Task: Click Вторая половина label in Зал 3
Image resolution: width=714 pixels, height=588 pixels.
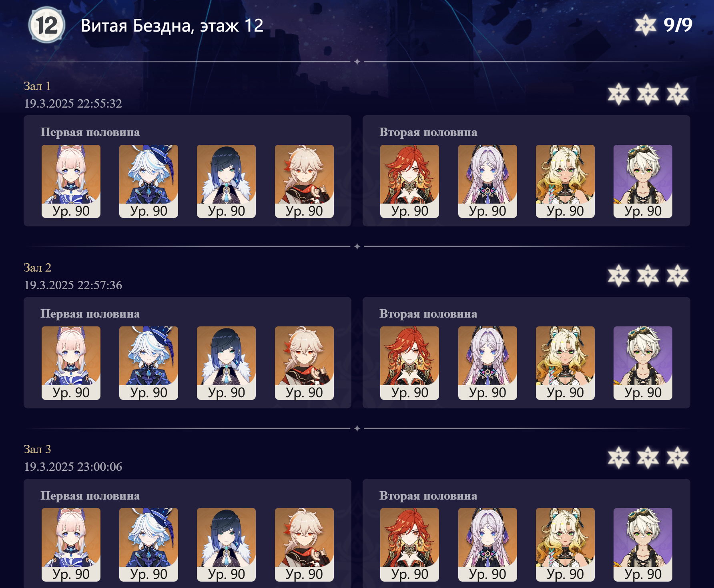Action: (428, 496)
